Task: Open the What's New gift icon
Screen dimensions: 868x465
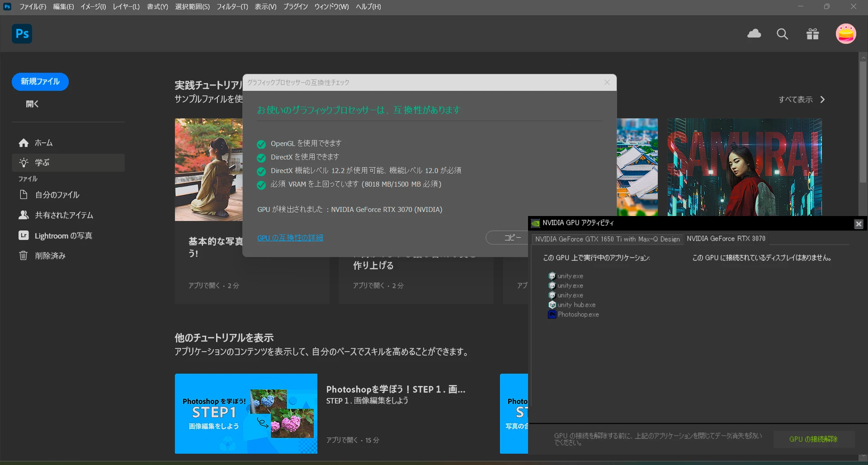Action: (x=812, y=34)
